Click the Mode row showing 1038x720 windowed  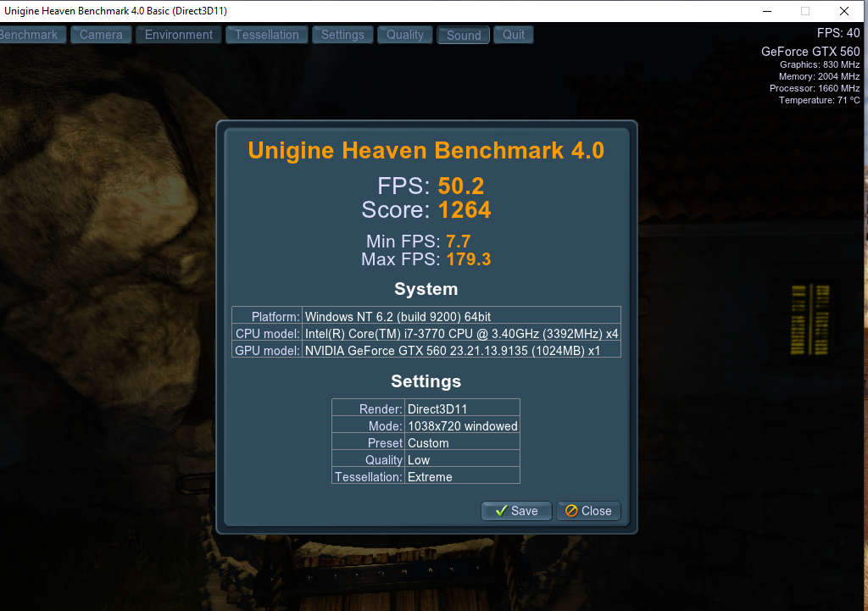pyautogui.click(x=426, y=425)
